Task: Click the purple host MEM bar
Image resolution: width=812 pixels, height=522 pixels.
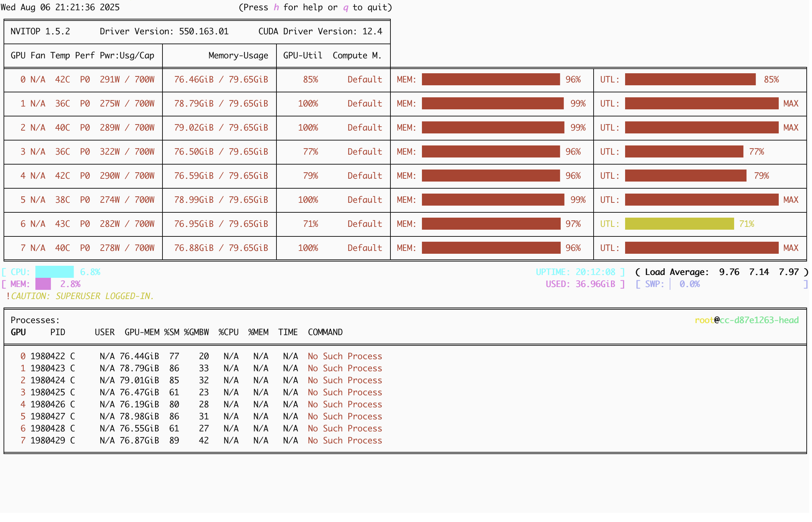Action: pos(43,284)
